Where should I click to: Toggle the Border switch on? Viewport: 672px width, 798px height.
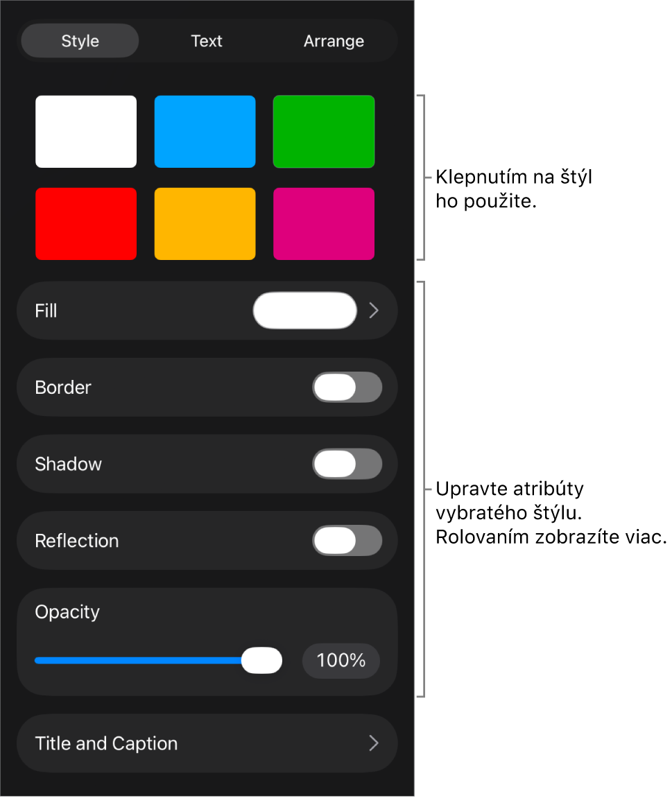pos(347,388)
